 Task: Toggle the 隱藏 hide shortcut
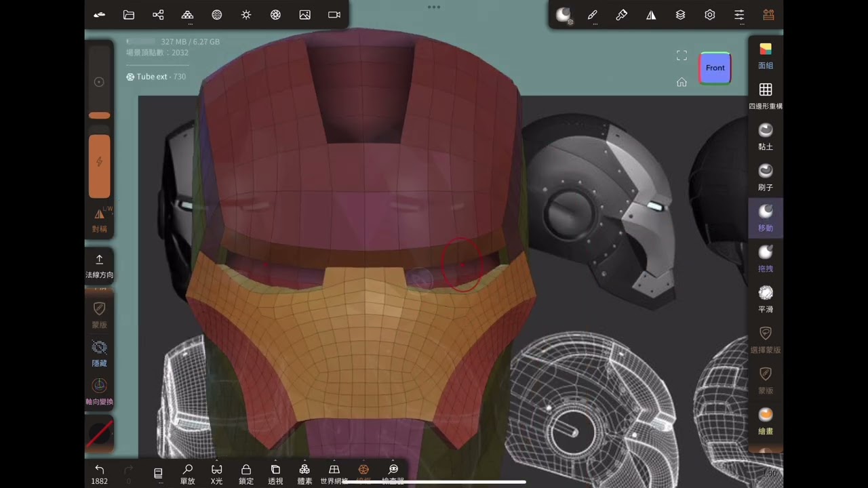(x=100, y=353)
